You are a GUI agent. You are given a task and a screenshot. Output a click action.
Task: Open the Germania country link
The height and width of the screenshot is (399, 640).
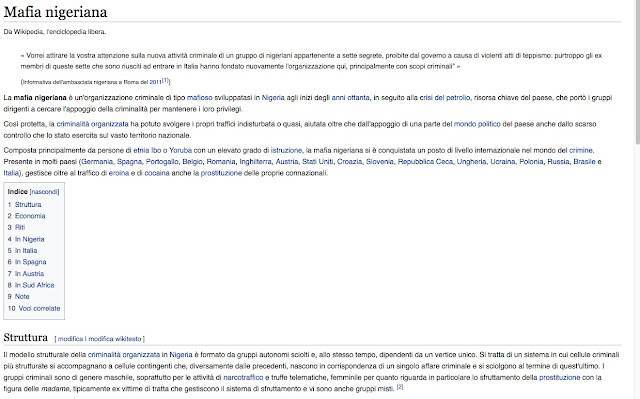(x=97, y=162)
